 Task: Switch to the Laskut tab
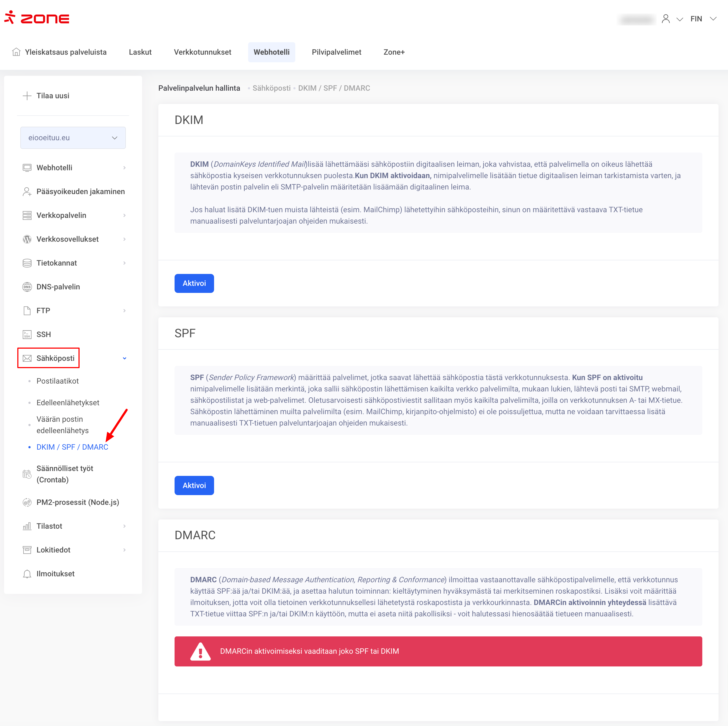coord(140,52)
